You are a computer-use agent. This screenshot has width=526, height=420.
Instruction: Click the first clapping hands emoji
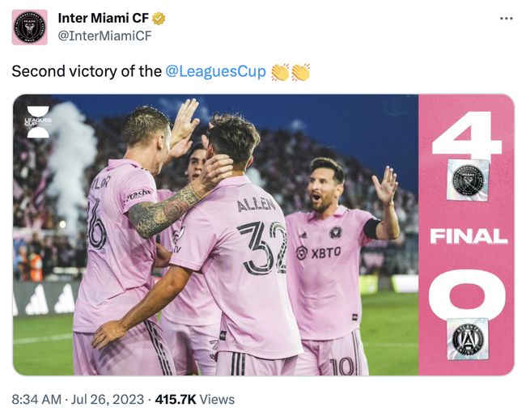tap(280, 72)
